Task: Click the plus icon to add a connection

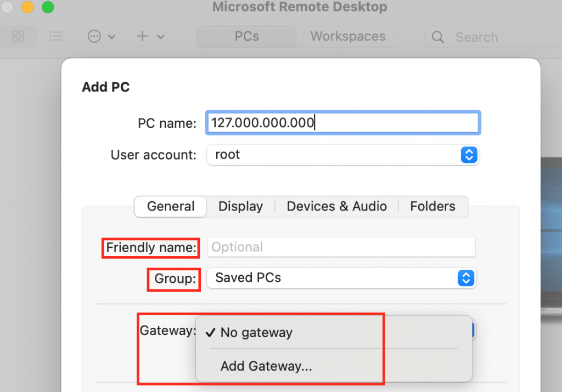Action: (x=142, y=36)
